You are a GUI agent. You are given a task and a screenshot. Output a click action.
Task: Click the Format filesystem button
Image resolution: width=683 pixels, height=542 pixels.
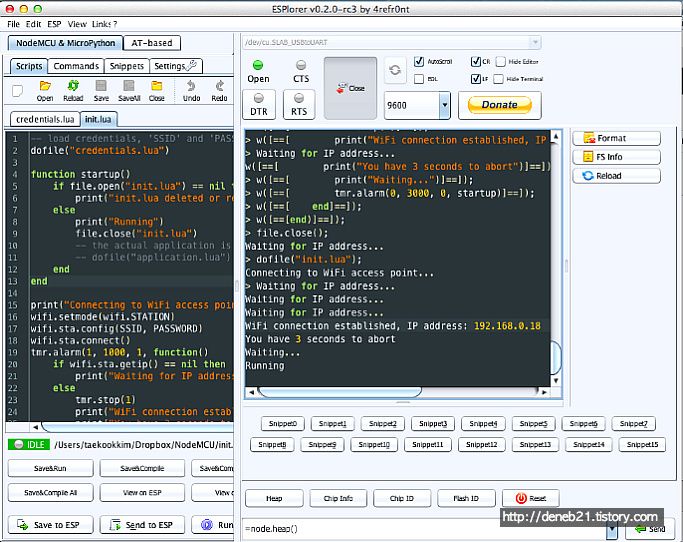[x=616, y=138]
